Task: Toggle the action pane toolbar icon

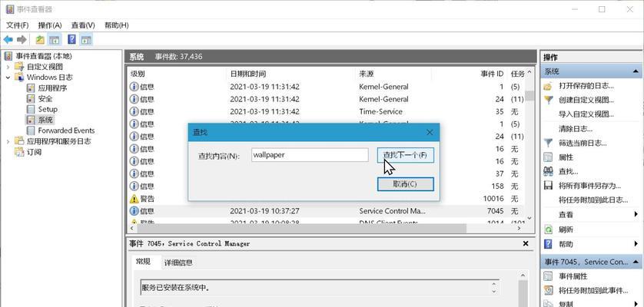Action: point(86,40)
